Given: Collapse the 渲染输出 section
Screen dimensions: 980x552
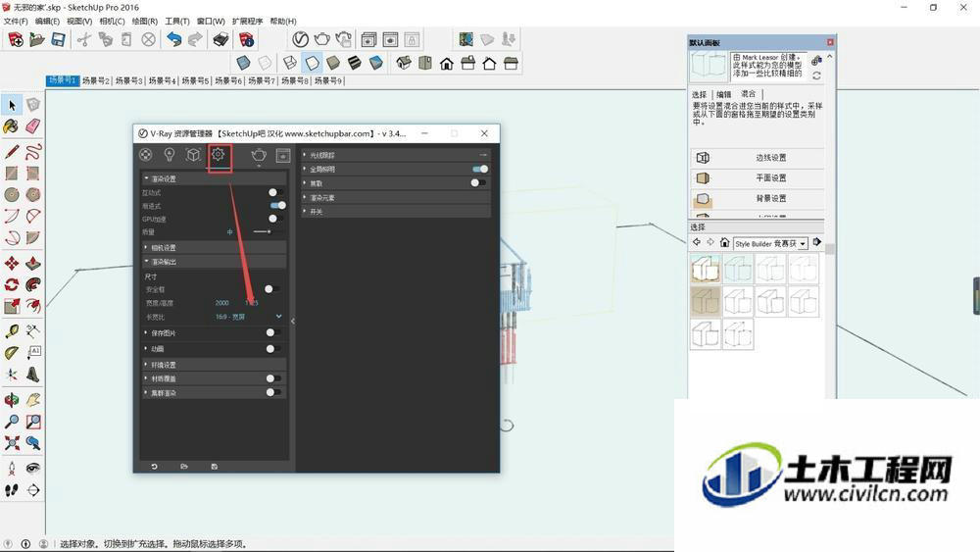Looking at the screenshot, I should (x=215, y=262).
